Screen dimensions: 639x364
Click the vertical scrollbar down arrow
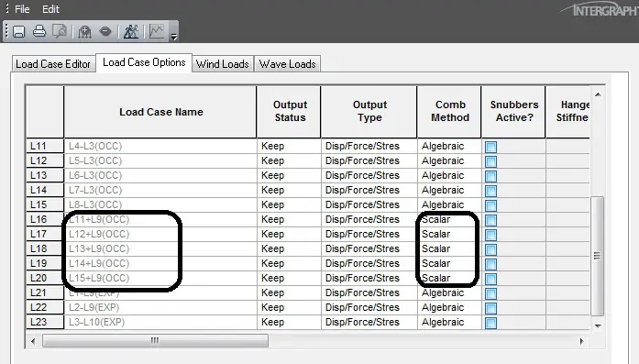598,325
